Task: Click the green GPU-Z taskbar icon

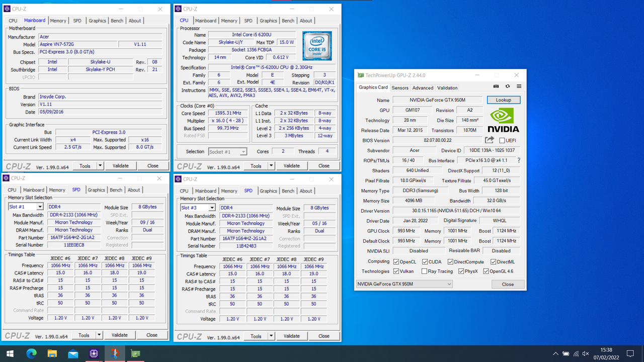Action: pos(135,353)
